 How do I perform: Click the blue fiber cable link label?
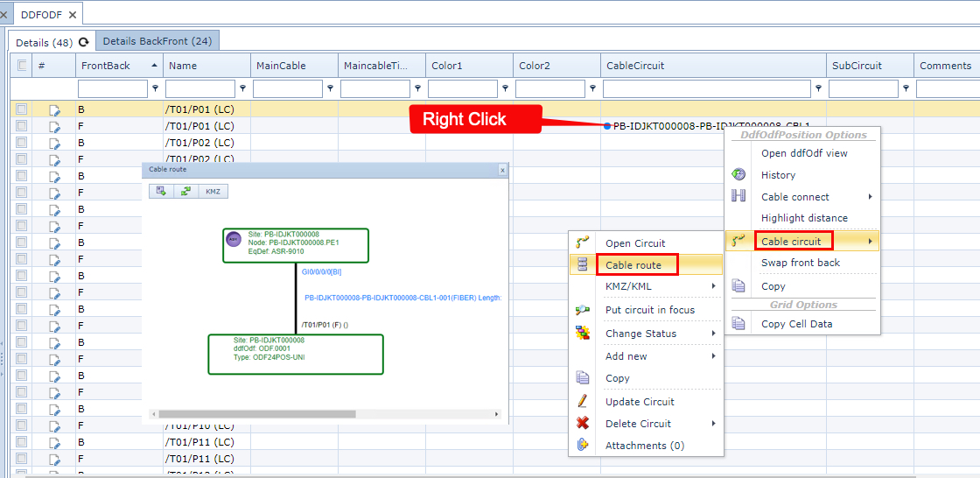point(402,298)
